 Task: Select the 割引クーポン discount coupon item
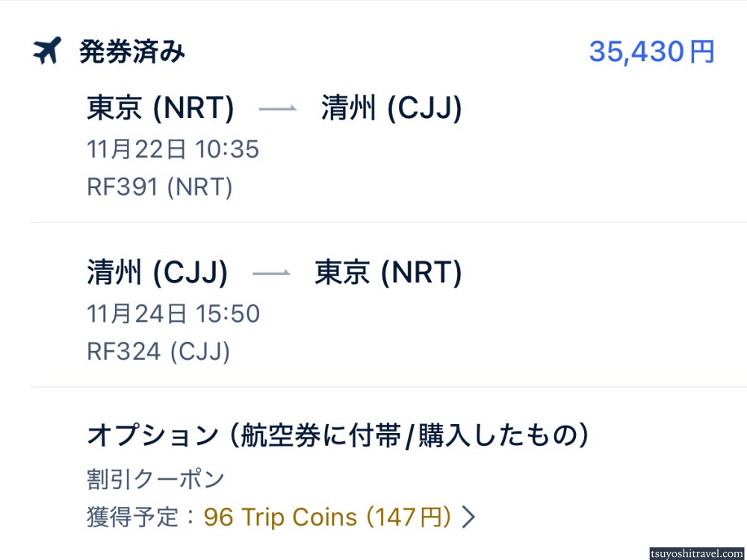pos(155,479)
